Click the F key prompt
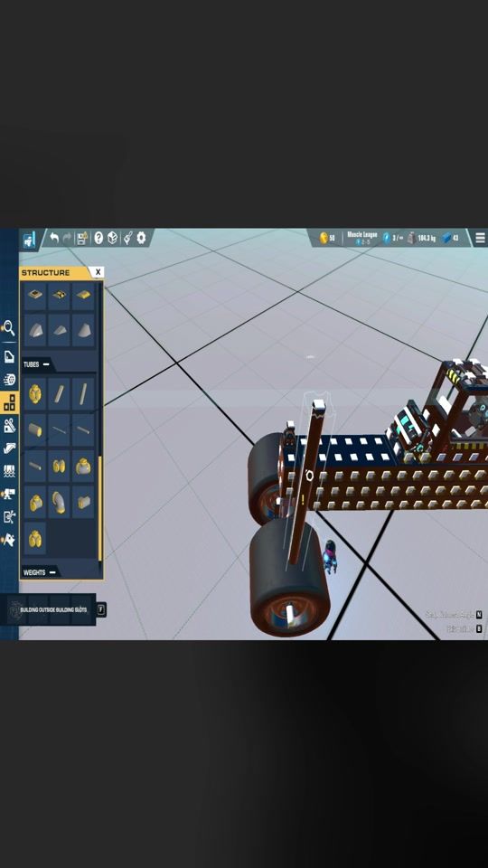The height and width of the screenshot is (868, 488). [101, 609]
